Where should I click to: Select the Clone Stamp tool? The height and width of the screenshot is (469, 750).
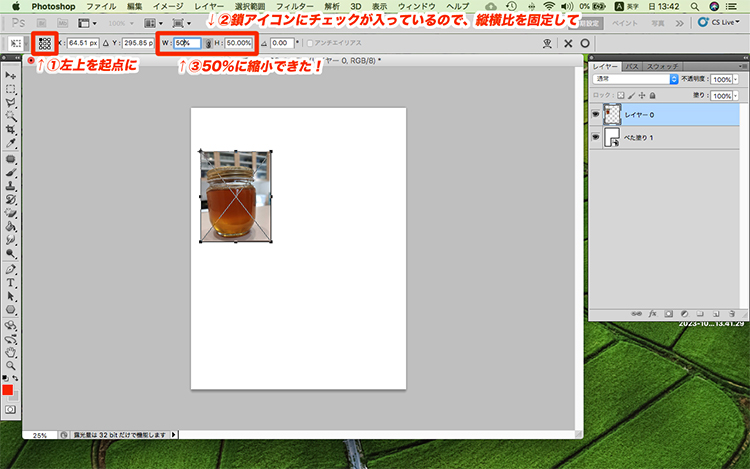[11, 186]
